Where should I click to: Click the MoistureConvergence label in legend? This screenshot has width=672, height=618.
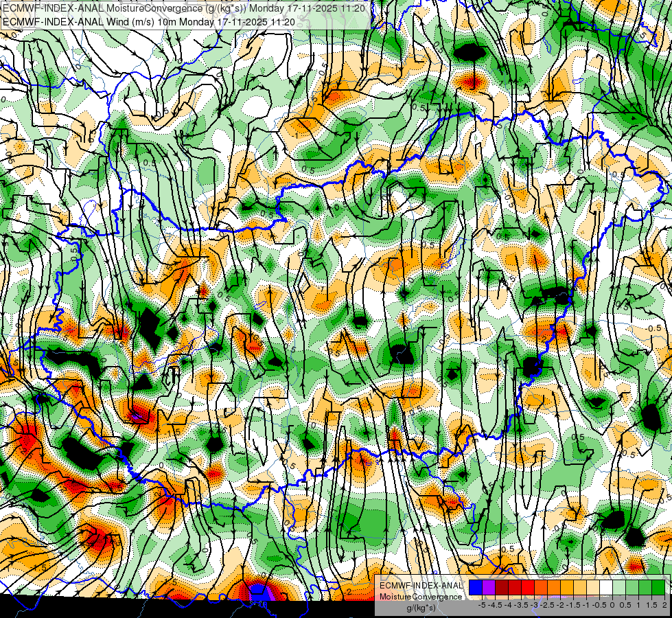(421, 597)
